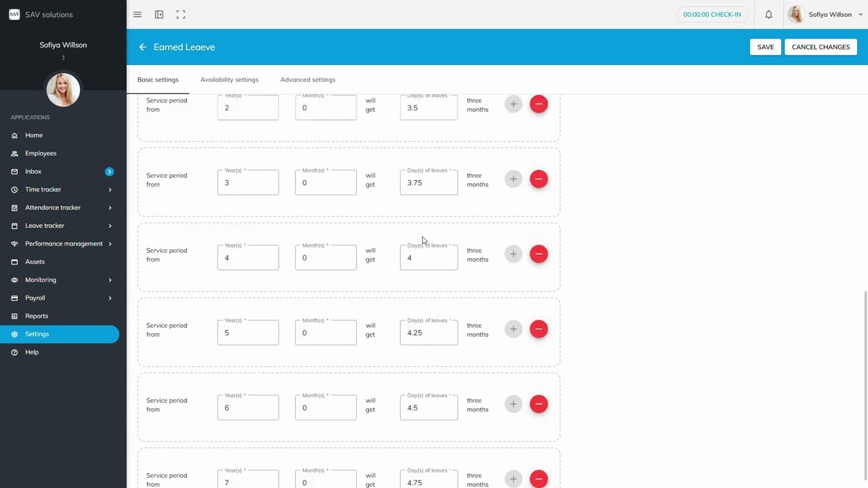
Task: Click the Employees icon in the sidebar
Action: coord(14,153)
